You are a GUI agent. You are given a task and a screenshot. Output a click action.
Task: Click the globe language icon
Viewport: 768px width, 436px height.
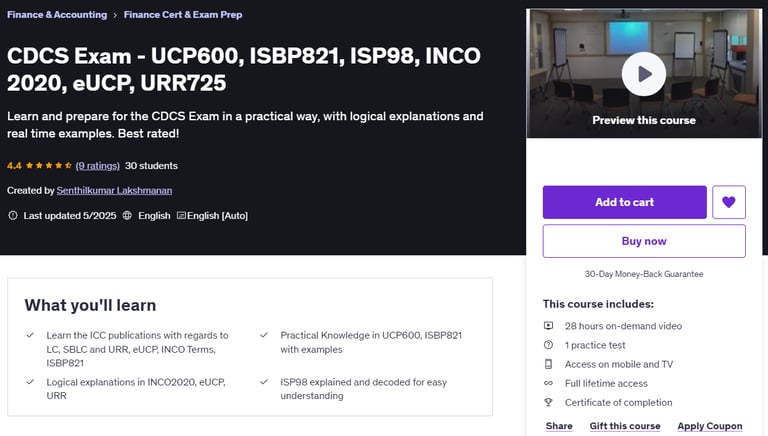pyautogui.click(x=127, y=216)
